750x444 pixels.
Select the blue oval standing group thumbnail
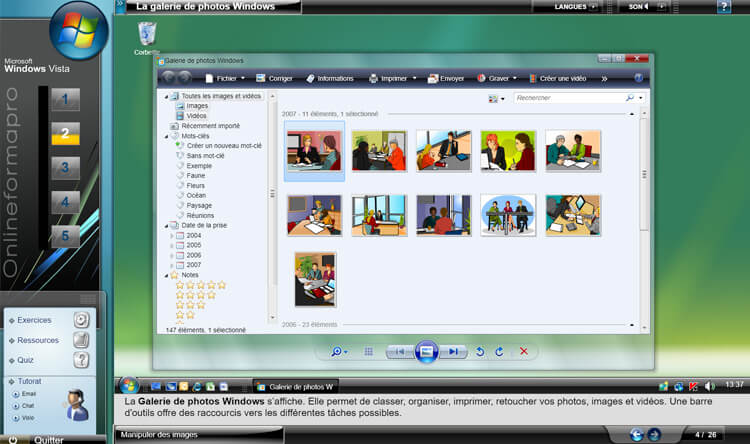(x=508, y=215)
